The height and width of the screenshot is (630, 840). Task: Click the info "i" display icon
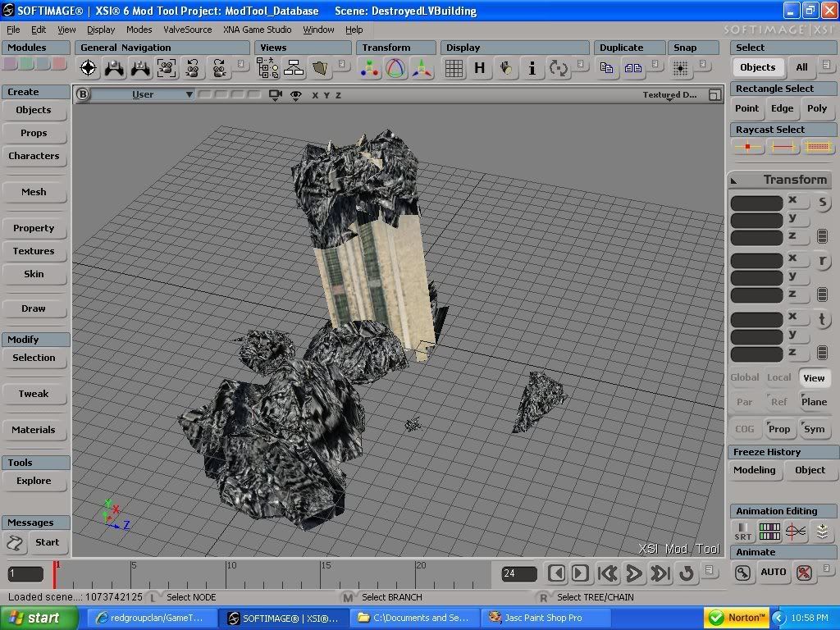[x=532, y=68]
